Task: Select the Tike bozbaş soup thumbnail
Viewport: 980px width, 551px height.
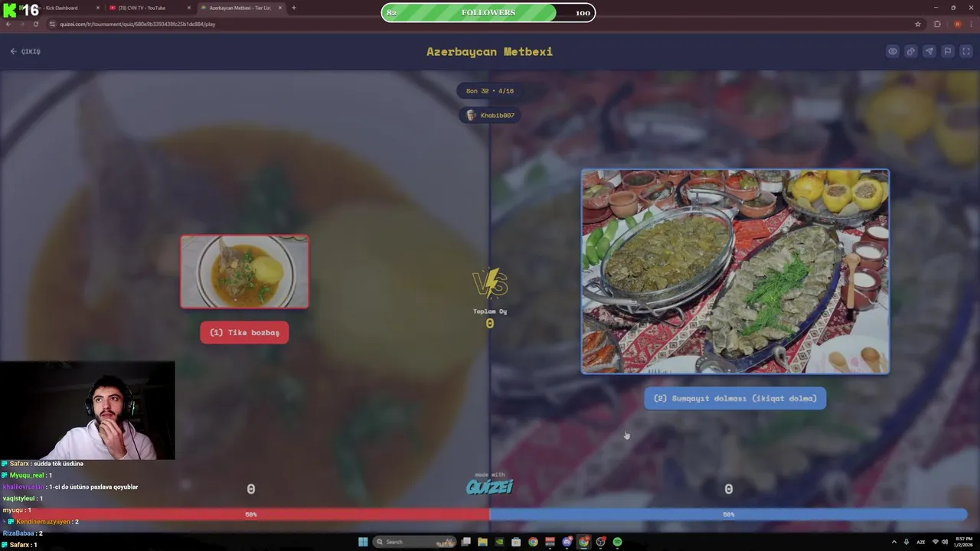Action: (x=245, y=272)
